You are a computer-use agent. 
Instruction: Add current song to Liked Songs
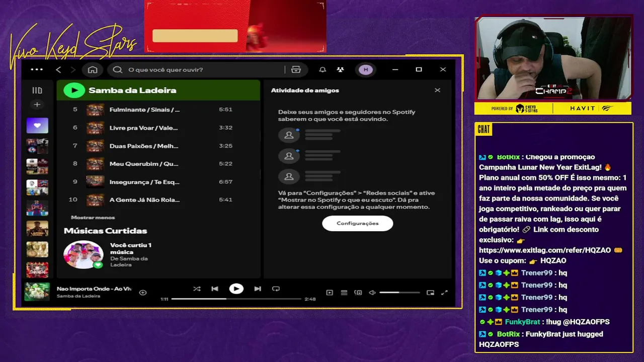(x=143, y=292)
